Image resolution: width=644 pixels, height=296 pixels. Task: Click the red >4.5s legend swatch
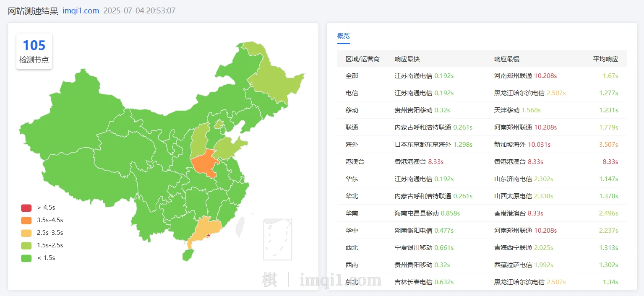coord(26,208)
